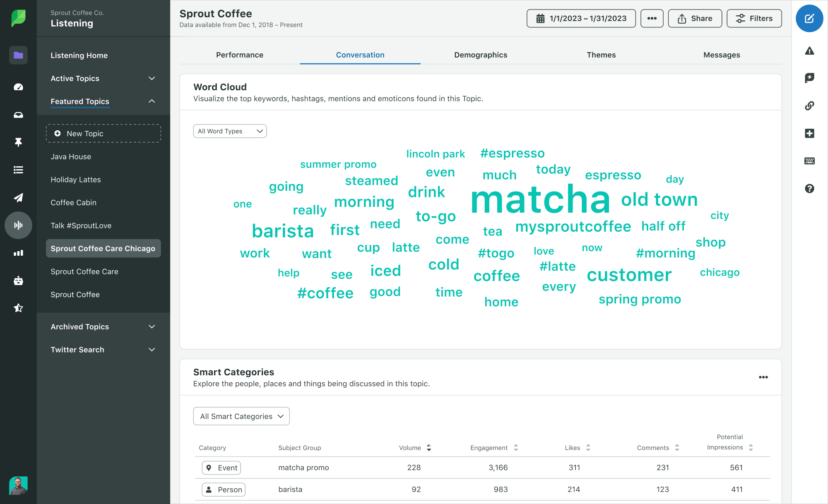Click the New Topic button in sidebar
Screen dimensions: 828x504
point(103,134)
